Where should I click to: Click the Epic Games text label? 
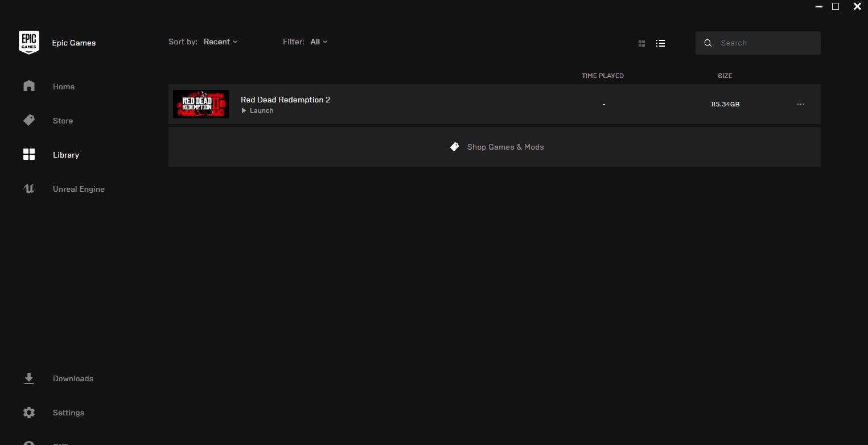74,43
